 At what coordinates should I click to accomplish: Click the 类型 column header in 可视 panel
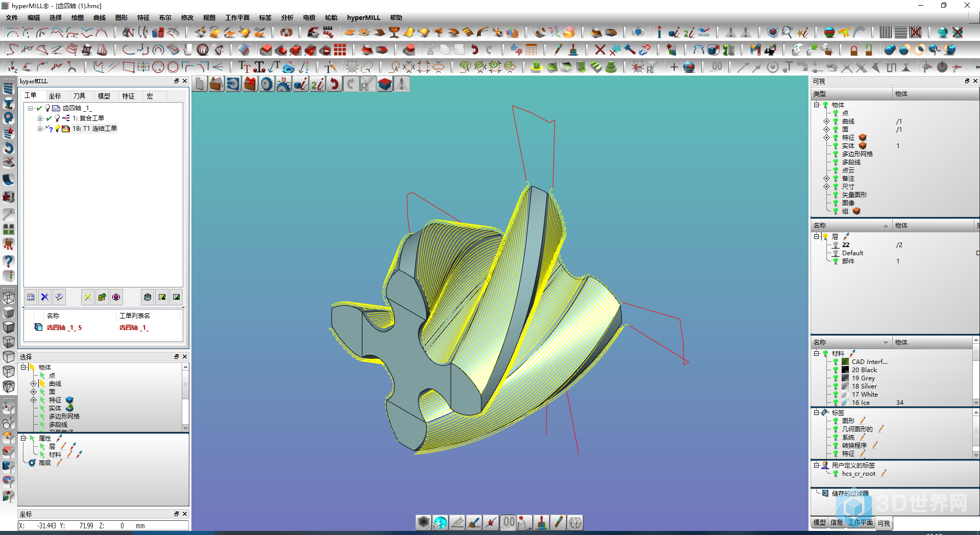coord(851,93)
